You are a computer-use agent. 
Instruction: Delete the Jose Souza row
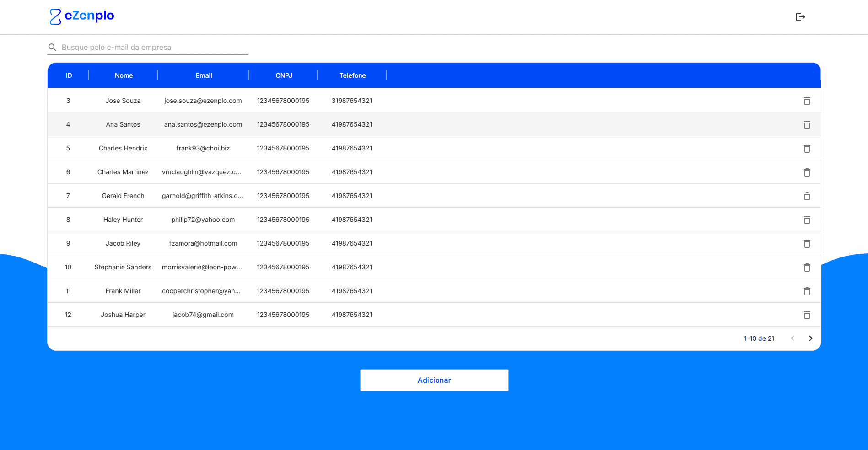pos(807,101)
